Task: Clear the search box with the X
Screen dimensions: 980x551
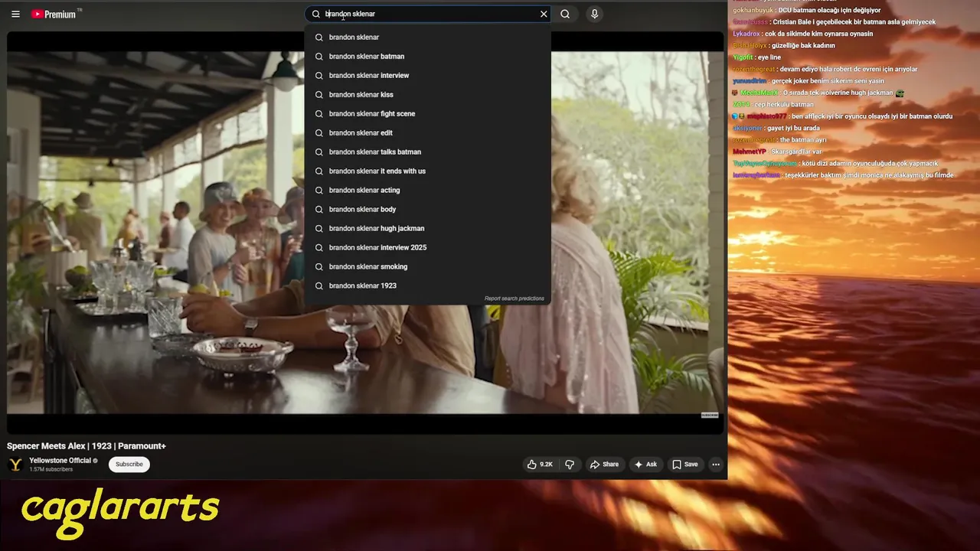Action: (544, 14)
